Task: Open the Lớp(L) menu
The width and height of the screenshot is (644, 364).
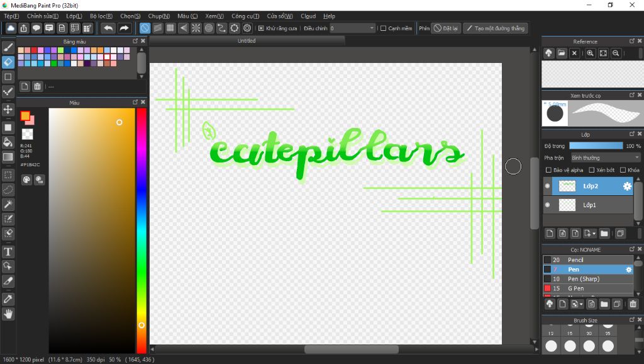Action: coord(74,16)
